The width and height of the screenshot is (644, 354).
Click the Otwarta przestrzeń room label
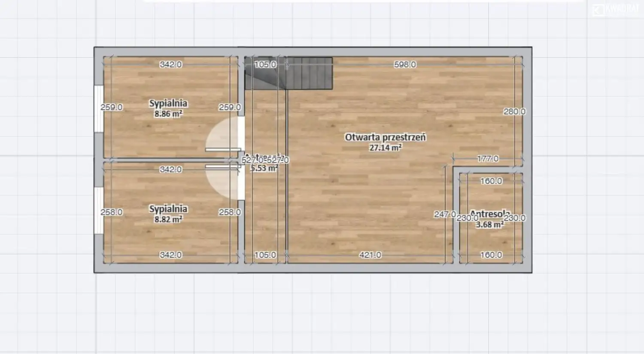pos(385,137)
